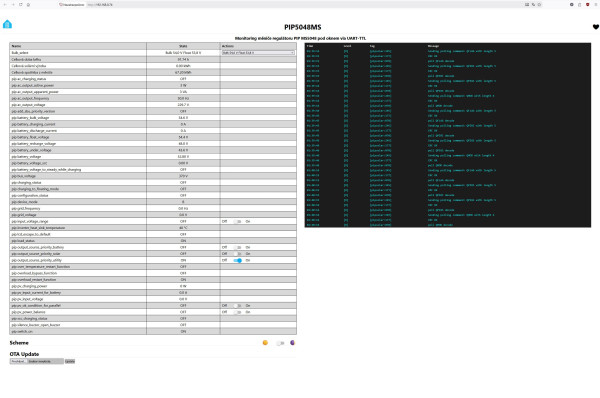Click the browser forward arrow
The image size is (600, 398).
13,5
